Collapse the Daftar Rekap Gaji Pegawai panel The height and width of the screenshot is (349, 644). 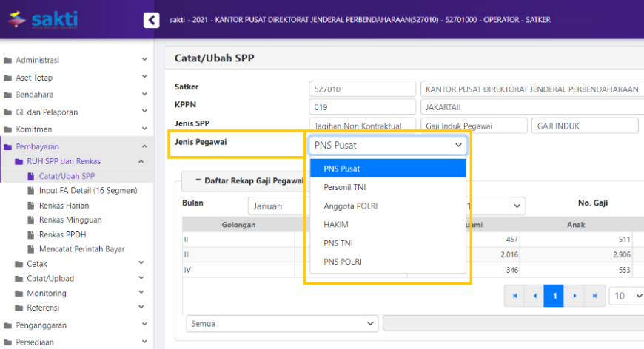point(198,180)
